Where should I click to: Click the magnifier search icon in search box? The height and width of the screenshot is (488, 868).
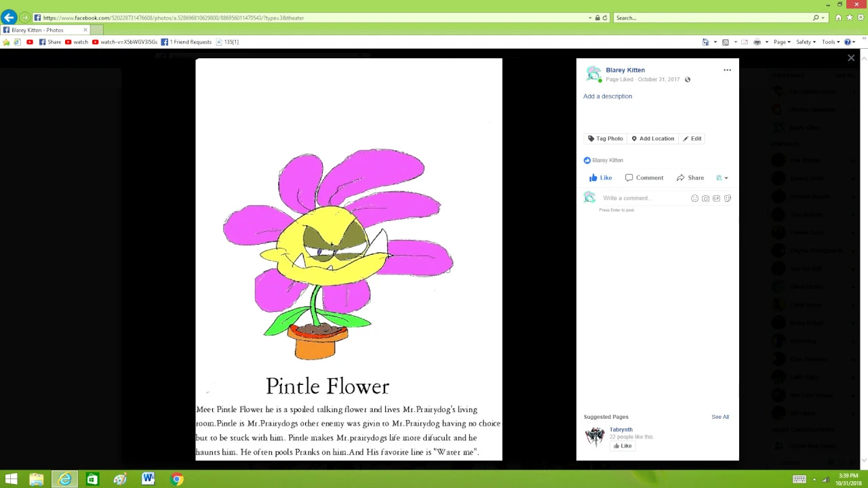coord(816,18)
